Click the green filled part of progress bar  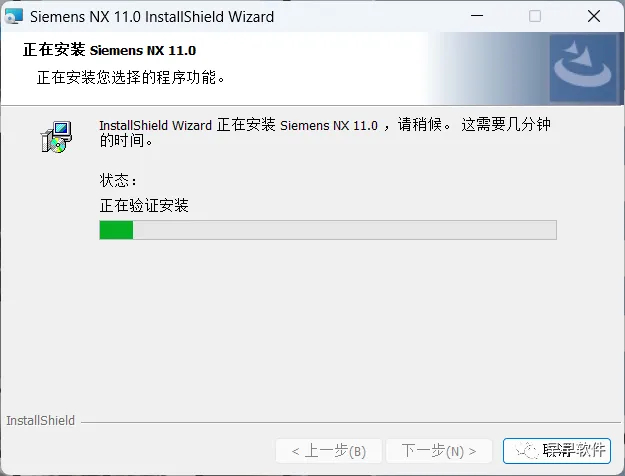tap(116, 230)
